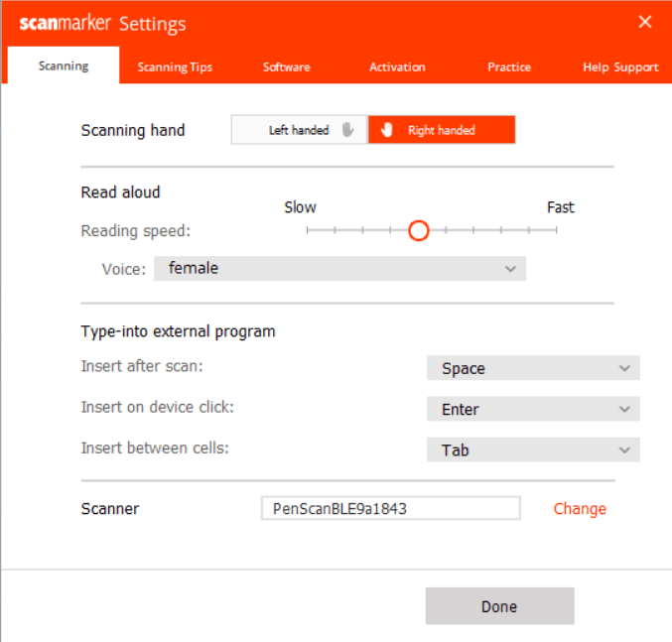This screenshot has width=672, height=642.
Task: Switch to the Software tab
Action: [x=286, y=67]
